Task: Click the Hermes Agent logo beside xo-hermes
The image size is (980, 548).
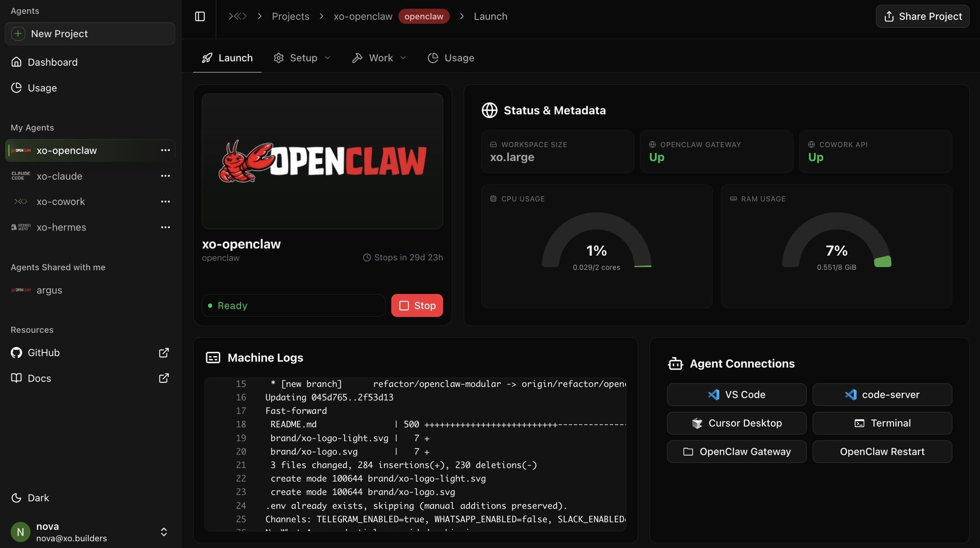Action: (x=21, y=227)
